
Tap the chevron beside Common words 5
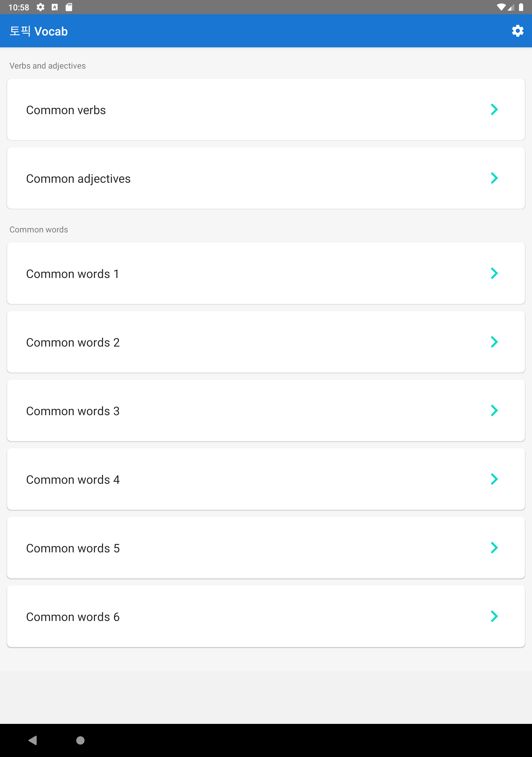tap(494, 548)
